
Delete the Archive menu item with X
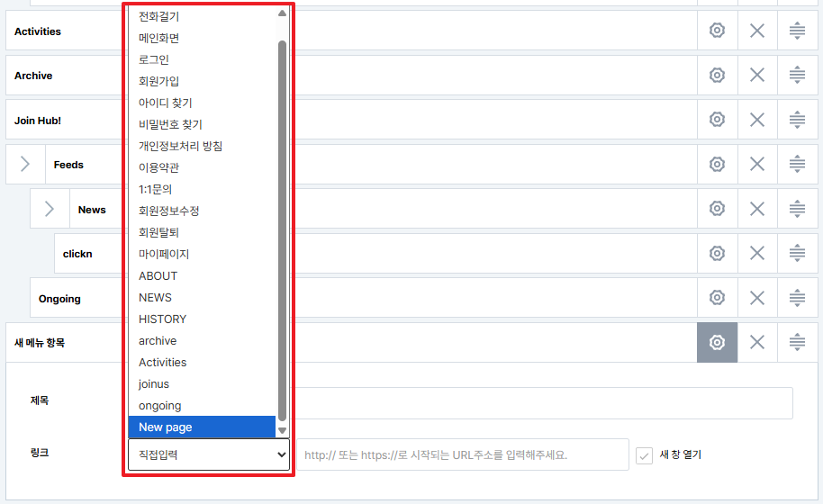[757, 75]
